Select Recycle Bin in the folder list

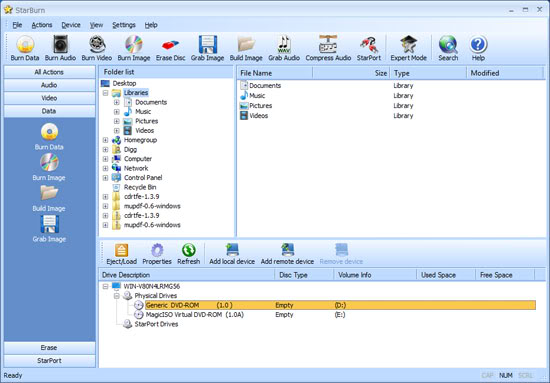pos(140,187)
